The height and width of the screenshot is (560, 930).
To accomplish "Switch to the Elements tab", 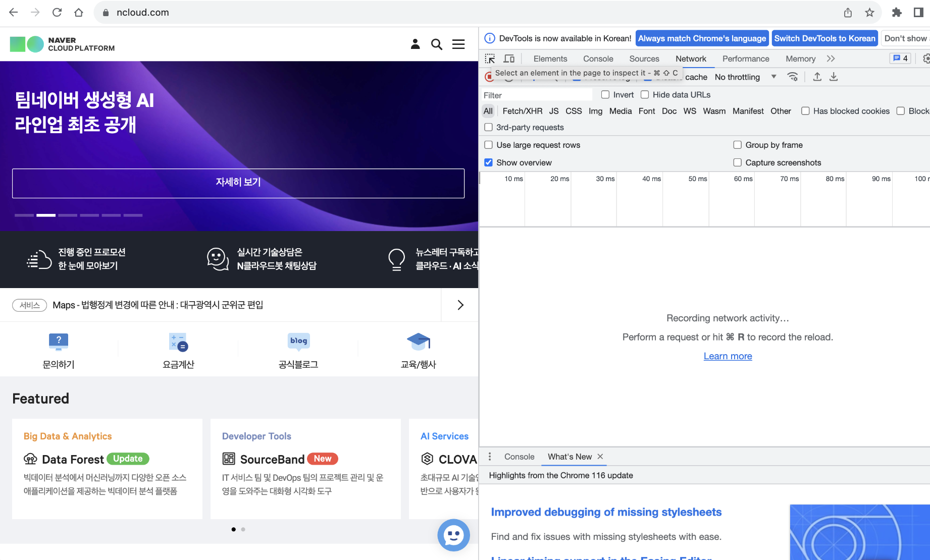I will (x=550, y=59).
